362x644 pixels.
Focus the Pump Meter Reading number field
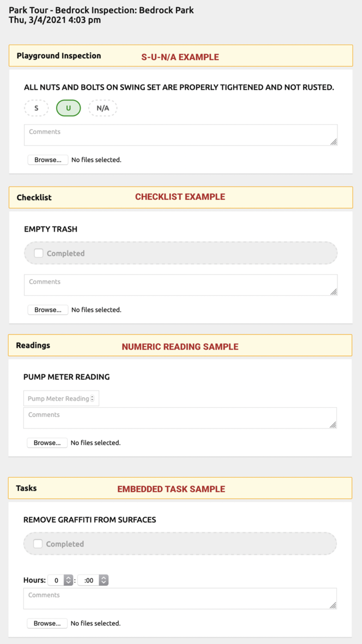58,398
